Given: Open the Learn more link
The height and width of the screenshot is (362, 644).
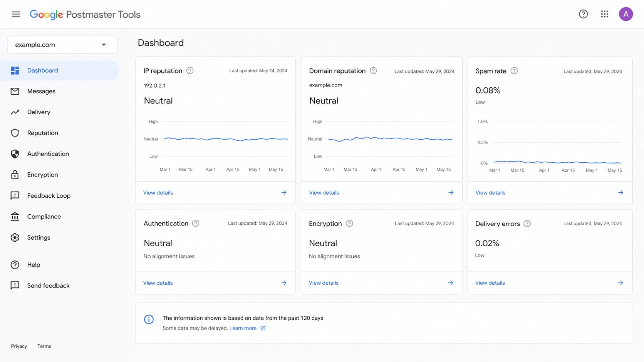Looking at the screenshot, I should click(243, 328).
